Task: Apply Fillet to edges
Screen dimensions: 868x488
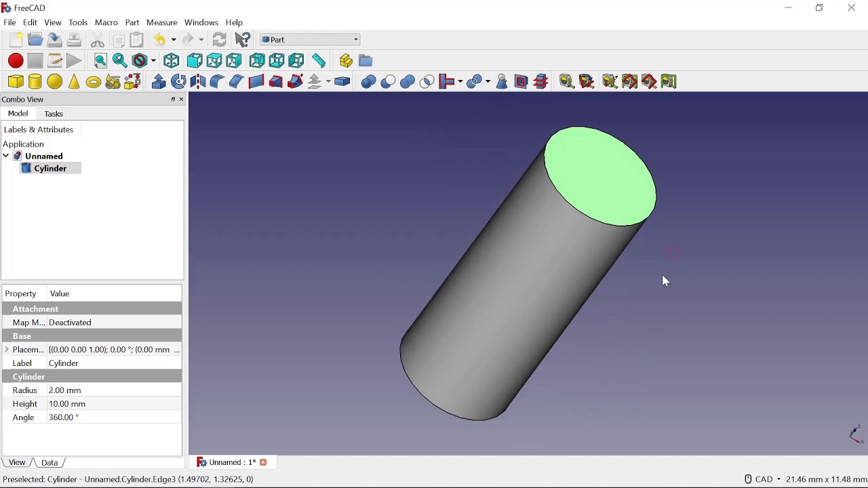Action: 218,82
